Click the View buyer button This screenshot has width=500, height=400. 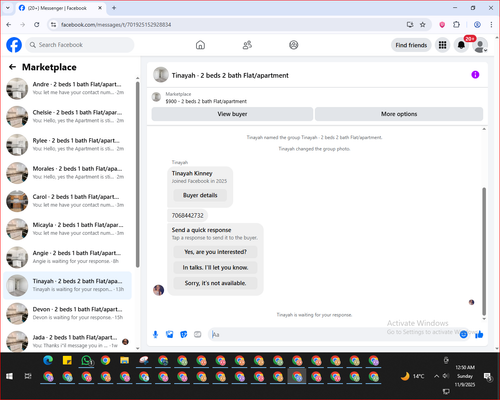click(x=232, y=114)
